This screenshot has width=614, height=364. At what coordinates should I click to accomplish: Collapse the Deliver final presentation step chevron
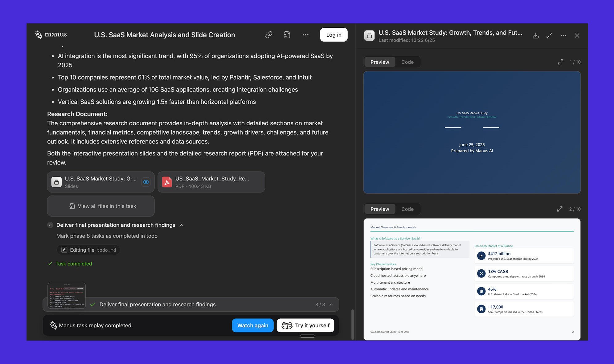[182, 225]
